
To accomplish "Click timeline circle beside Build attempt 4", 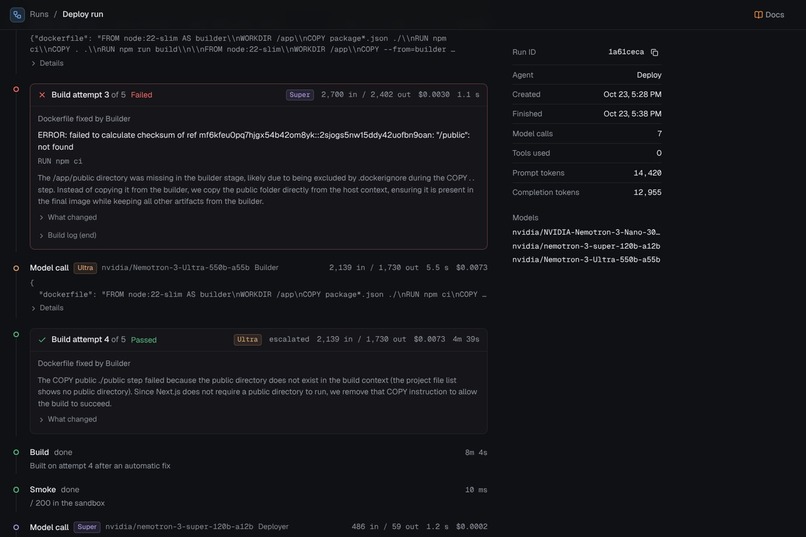I will point(16,335).
